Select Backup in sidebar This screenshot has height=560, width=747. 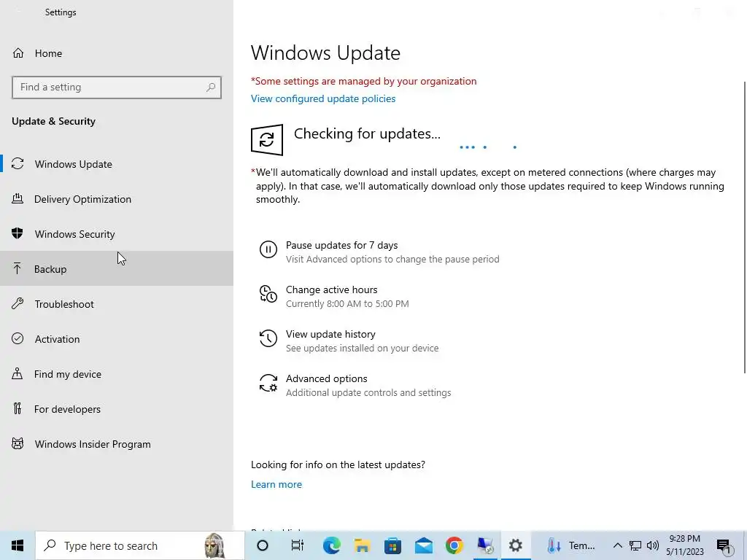tap(117, 269)
